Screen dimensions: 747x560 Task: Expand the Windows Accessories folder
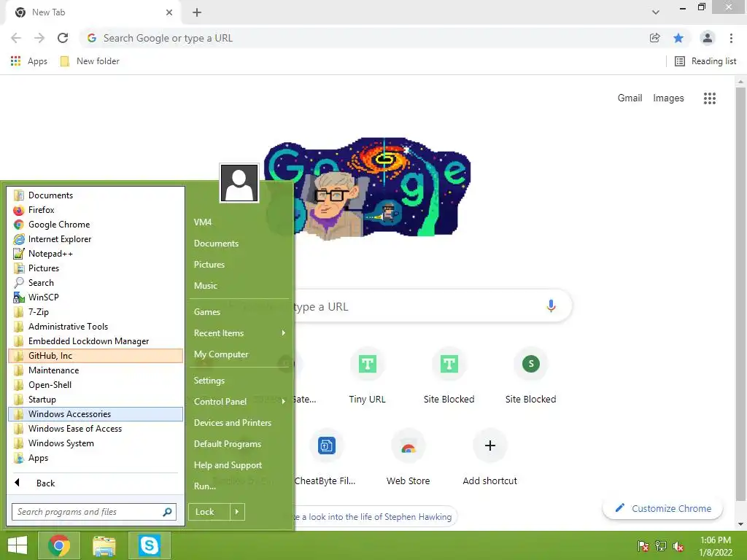tap(96, 414)
